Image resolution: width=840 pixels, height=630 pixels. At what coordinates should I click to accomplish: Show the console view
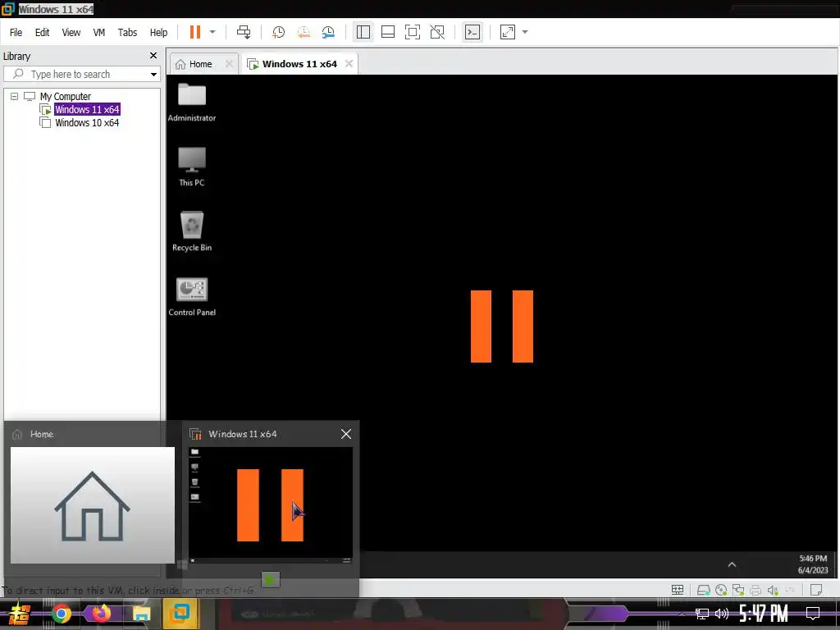click(472, 32)
